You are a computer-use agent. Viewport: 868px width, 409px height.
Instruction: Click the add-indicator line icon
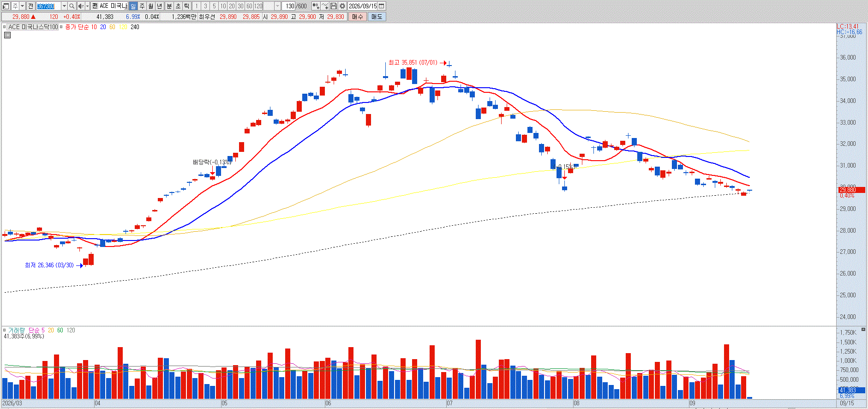pos(325,6)
